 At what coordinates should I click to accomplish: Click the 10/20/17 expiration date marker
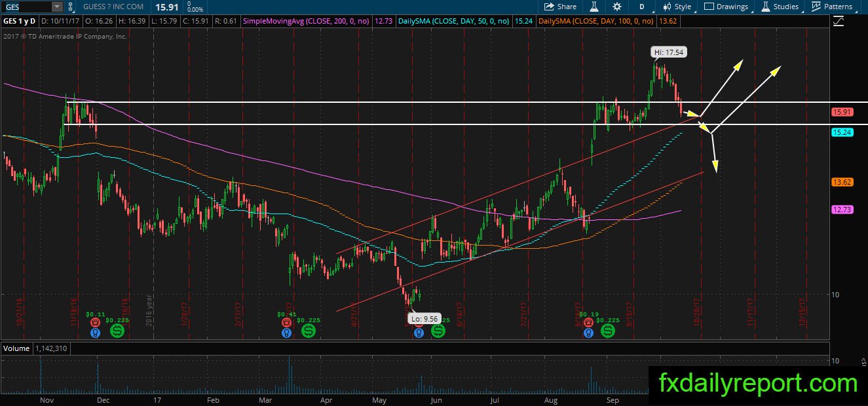697,313
